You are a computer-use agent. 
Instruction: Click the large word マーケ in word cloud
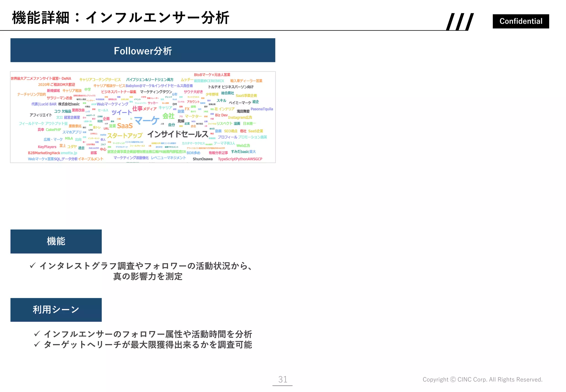click(x=147, y=121)
